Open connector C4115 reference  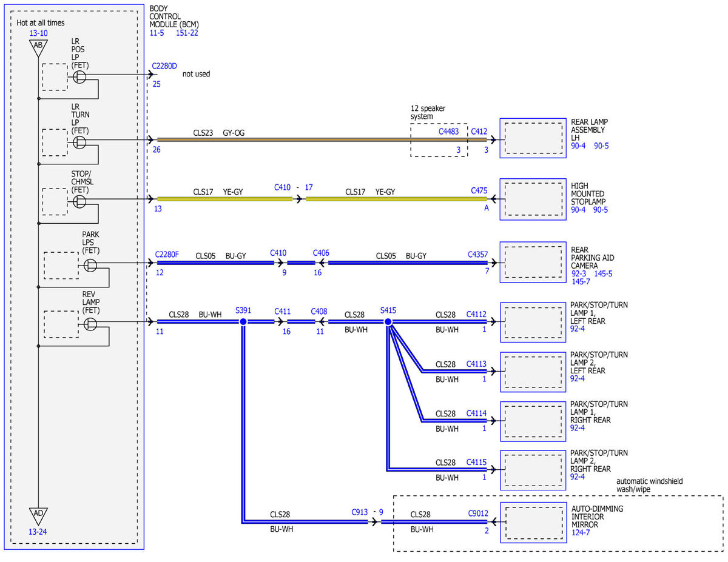click(x=476, y=463)
